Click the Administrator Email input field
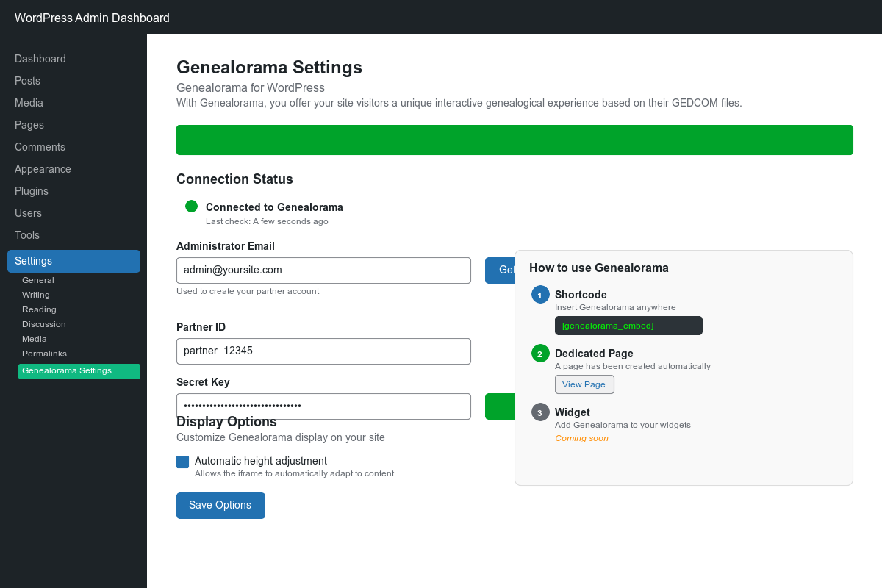The width and height of the screenshot is (882, 588). 323,270
